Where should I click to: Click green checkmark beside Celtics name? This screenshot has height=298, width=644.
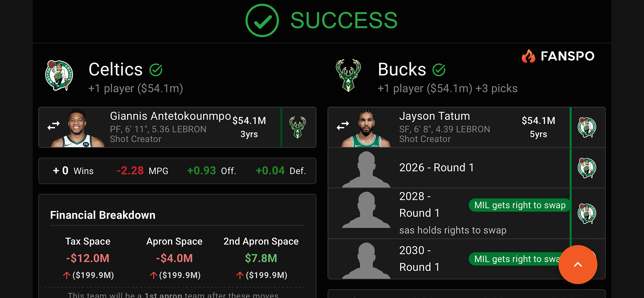[156, 70]
